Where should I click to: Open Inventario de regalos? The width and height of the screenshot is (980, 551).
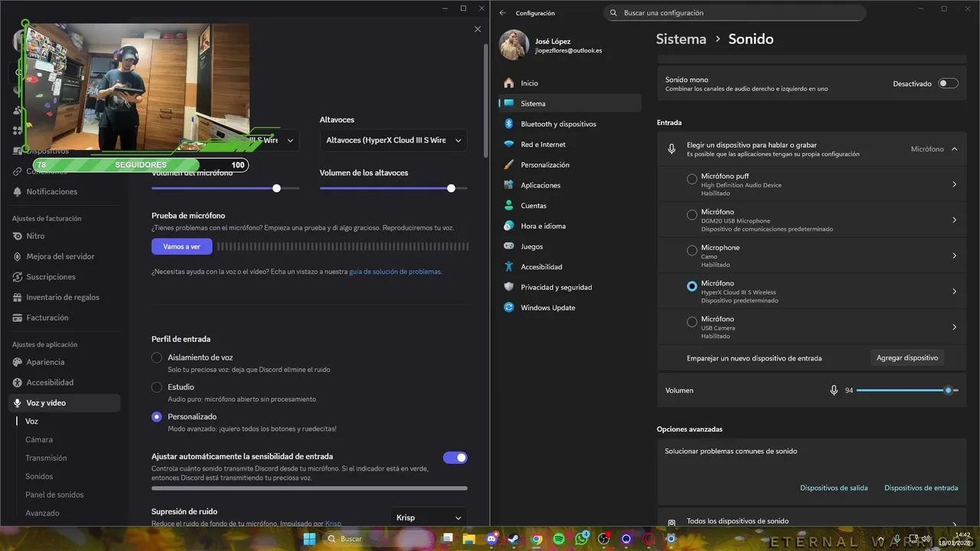coord(63,297)
